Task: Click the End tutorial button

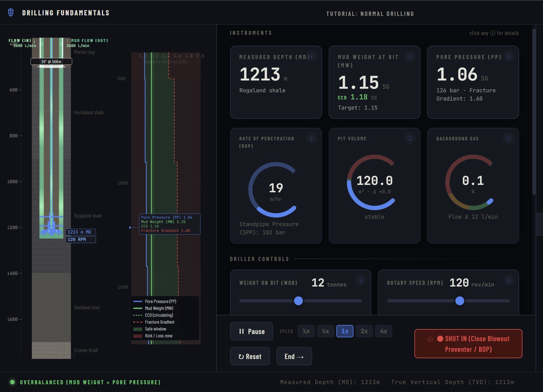Action: [294, 357]
